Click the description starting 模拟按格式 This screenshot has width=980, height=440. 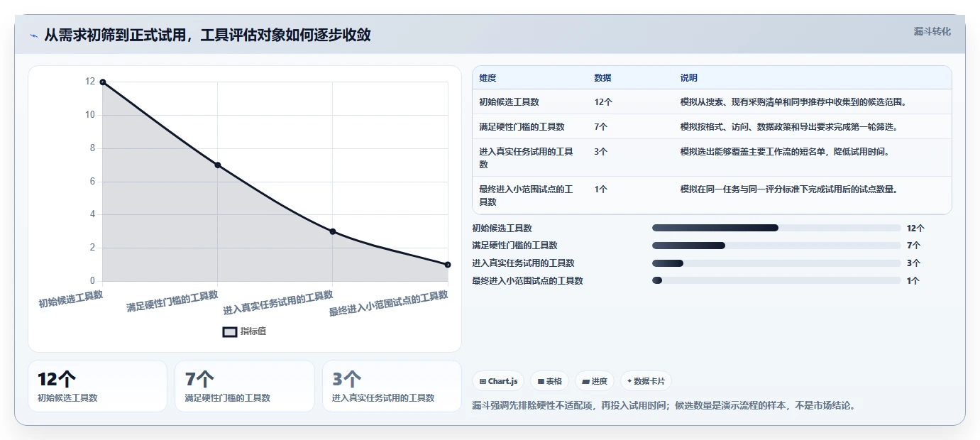(x=789, y=127)
